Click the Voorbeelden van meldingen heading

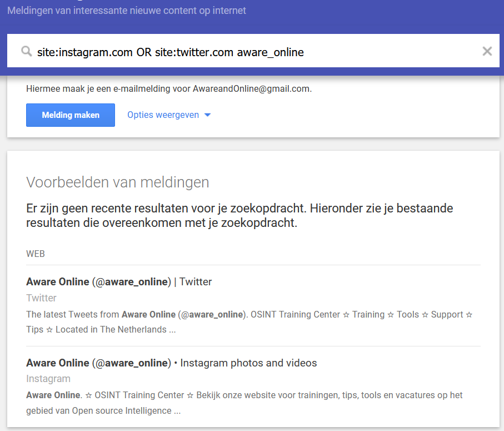(x=118, y=182)
